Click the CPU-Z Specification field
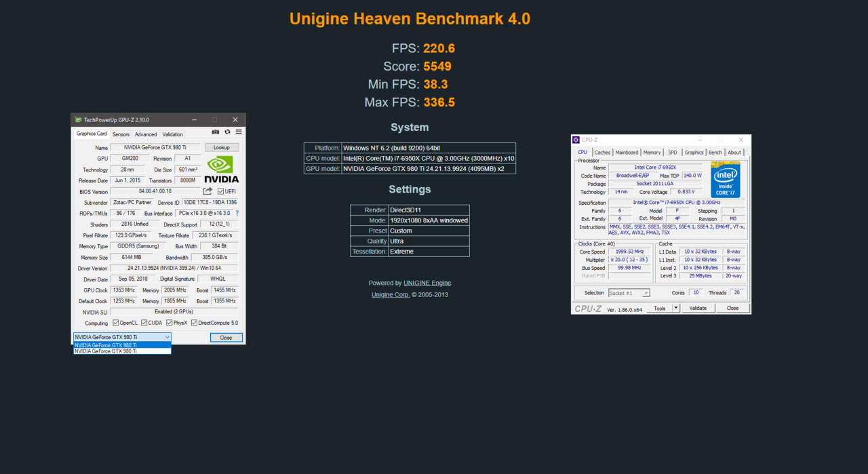 677,203
